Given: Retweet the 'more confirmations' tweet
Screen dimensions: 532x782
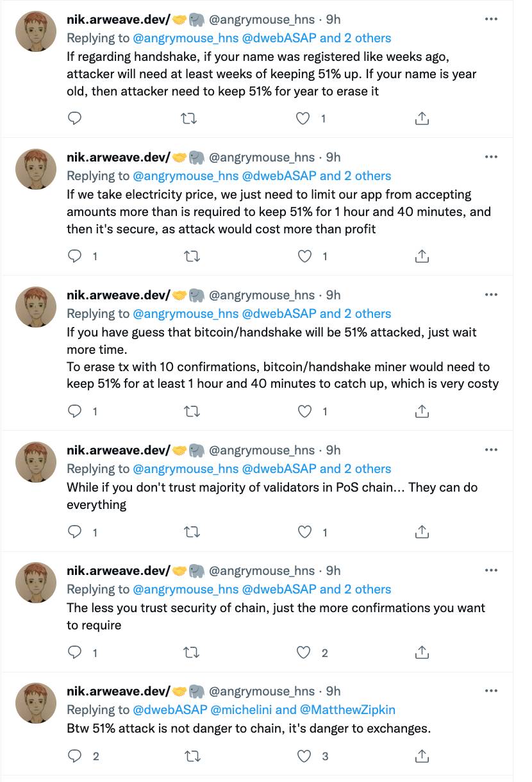Looking at the screenshot, I should tap(190, 653).
